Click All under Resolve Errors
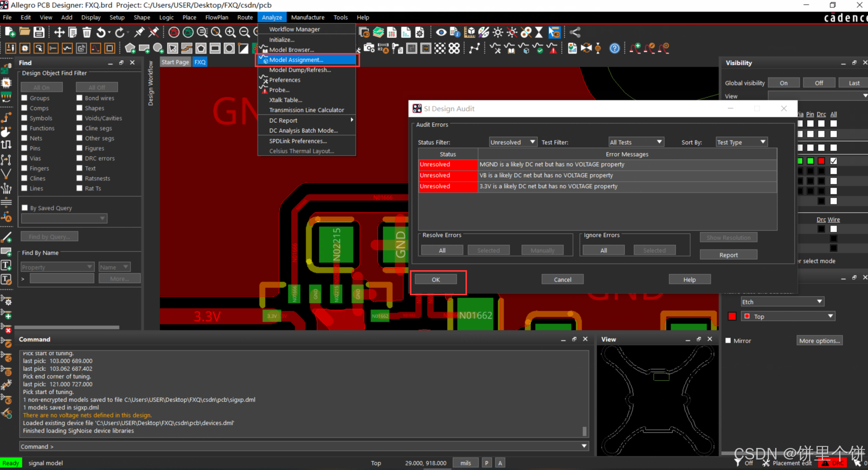Screen dimensions: 868x470 click(x=442, y=250)
